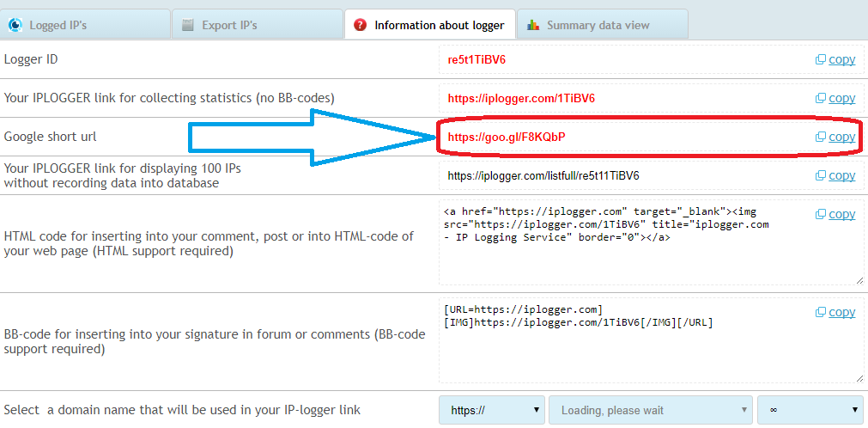The height and width of the screenshot is (428, 868).
Task: Copy the BB-code snippet
Action: [x=841, y=312]
